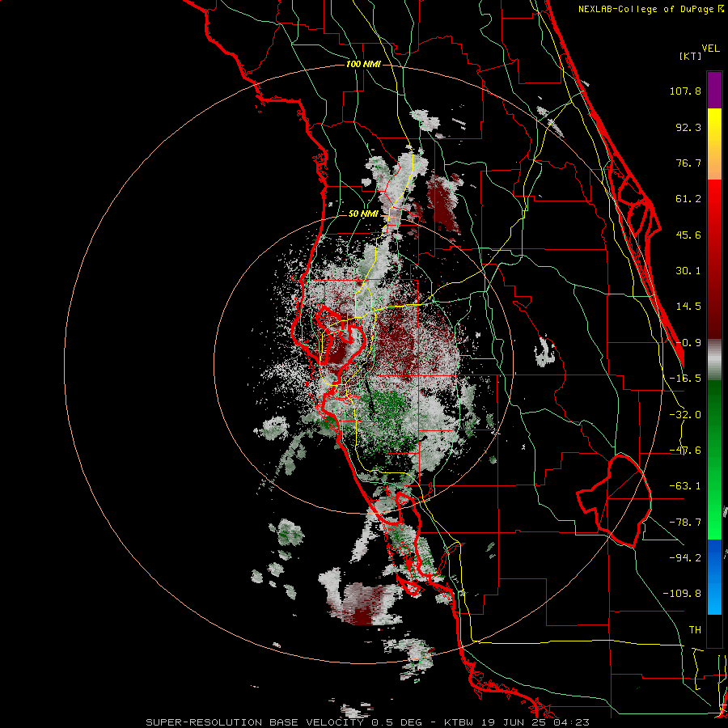Click the NEXLAB-College of DuPage label
This screenshot has width=728, height=728.
[x=651, y=9]
